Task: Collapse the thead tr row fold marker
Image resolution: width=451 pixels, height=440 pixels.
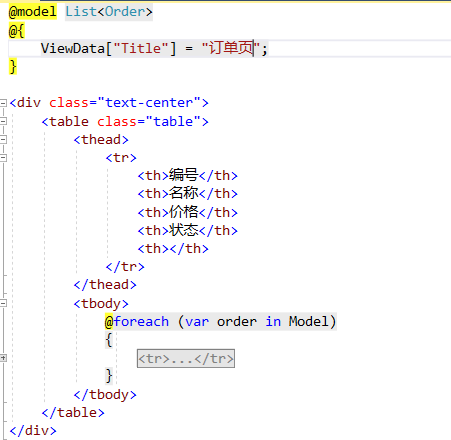Action: point(3,158)
